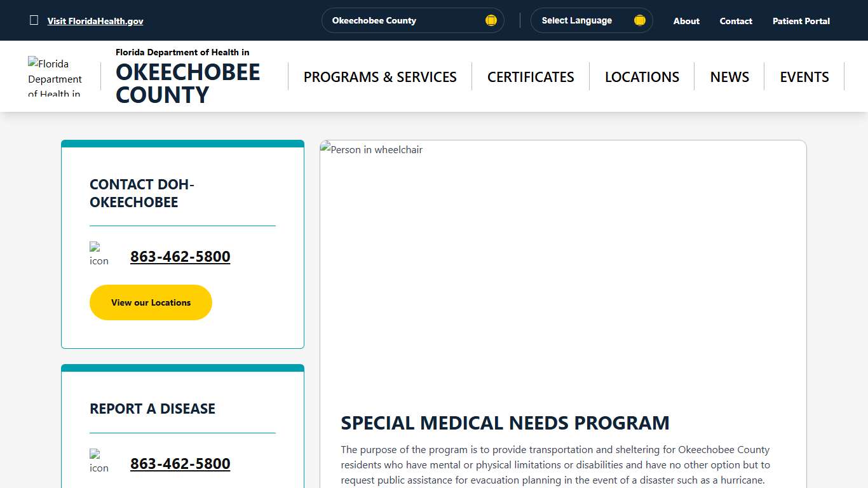Click the yellow indicator on Select Language

(639, 20)
